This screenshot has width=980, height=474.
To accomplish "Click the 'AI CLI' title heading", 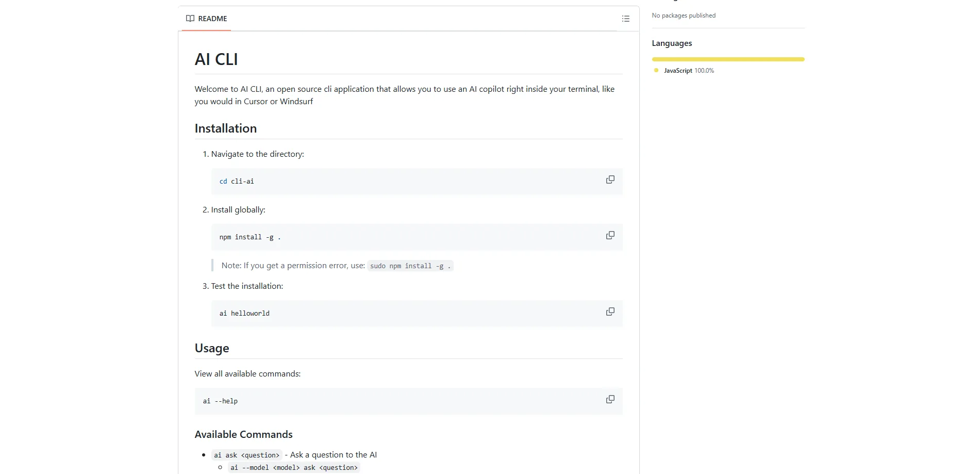I will [x=216, y=59].
